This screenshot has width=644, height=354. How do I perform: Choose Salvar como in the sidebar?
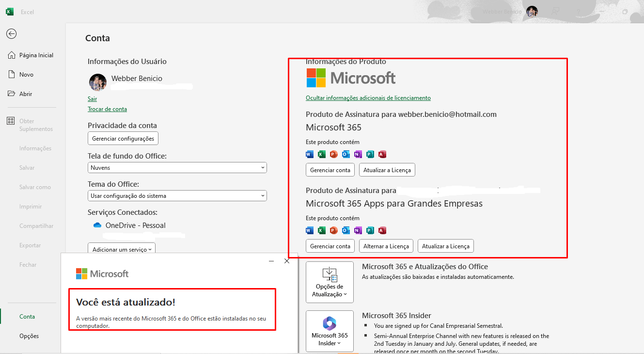click(x=35, y=187)
